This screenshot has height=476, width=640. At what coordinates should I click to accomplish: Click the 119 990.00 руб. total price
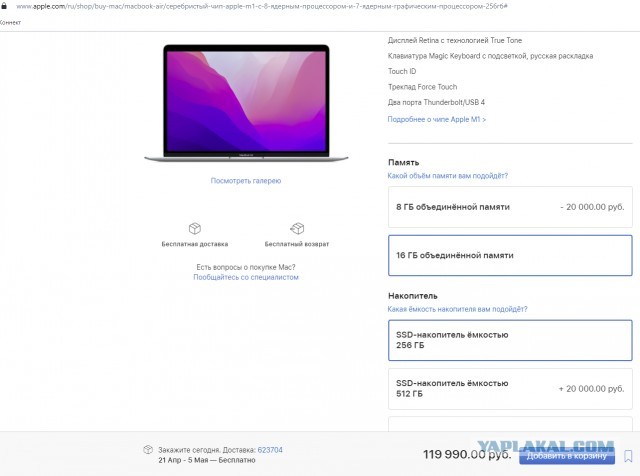[x=467, y=454]
